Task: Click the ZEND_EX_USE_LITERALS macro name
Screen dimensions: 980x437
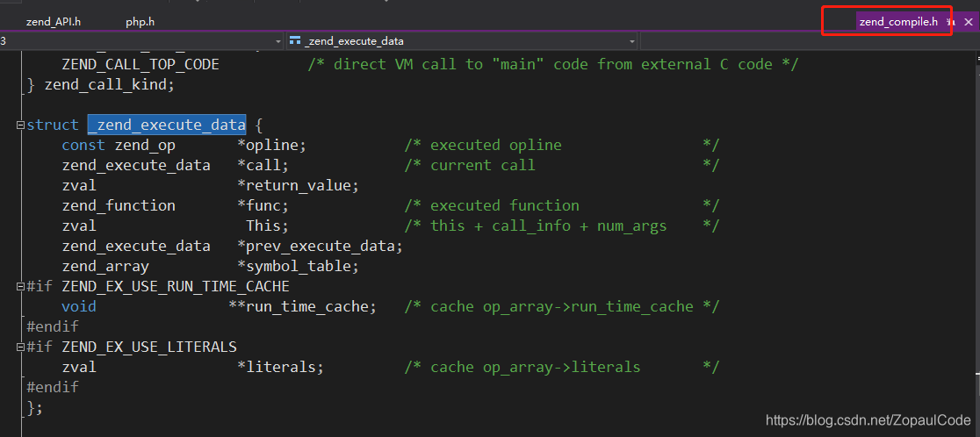Action: pyautogui.click(x=149, y=347)
